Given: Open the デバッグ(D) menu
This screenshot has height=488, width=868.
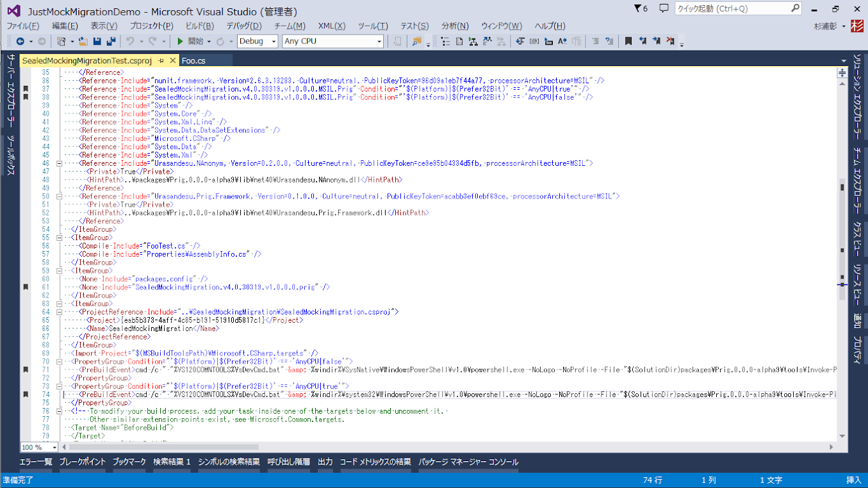Looking at the screenshot, I should tap(243, 26).
